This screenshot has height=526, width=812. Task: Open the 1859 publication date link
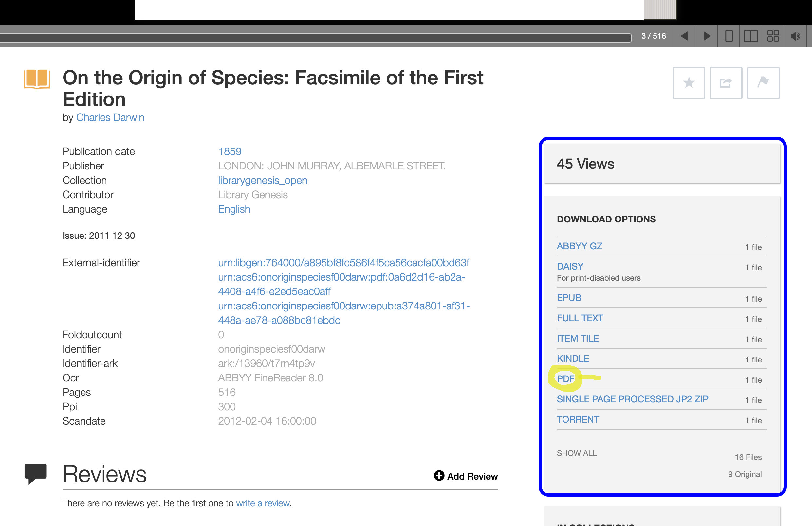(x=230, y=151)
